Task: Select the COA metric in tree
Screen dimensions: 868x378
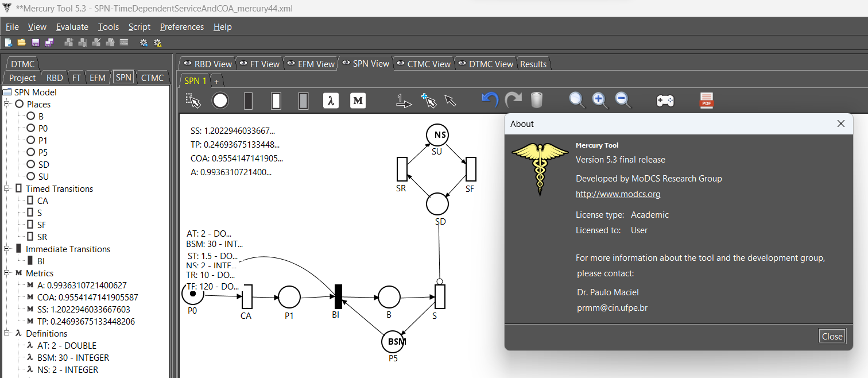Action: 82,297
